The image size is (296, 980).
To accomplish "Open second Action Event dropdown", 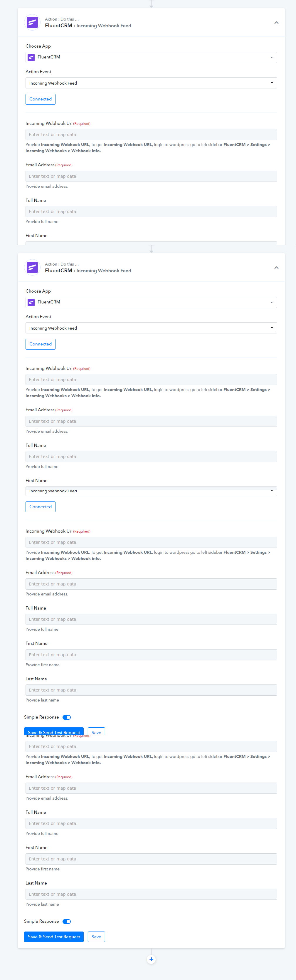I will [151, 328].
